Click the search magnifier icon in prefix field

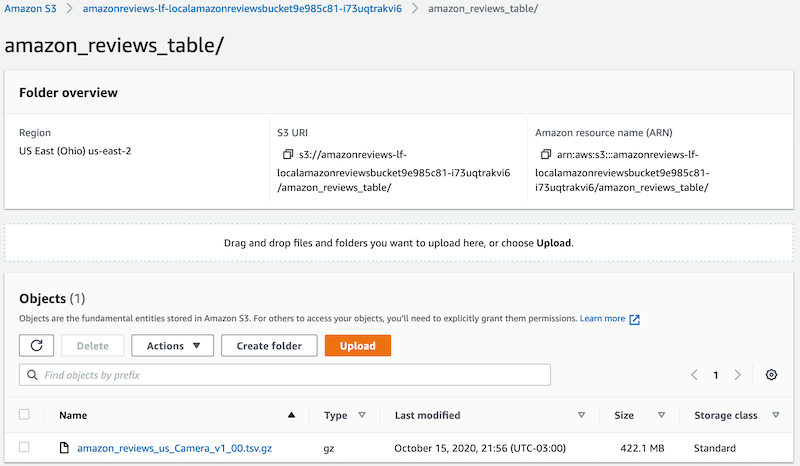click(32, 375)
